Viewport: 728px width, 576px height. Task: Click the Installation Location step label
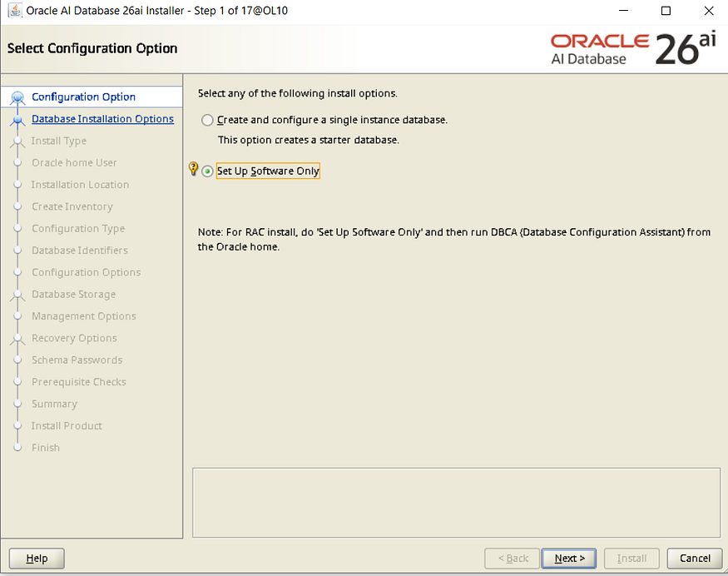(x=81, y=185)
